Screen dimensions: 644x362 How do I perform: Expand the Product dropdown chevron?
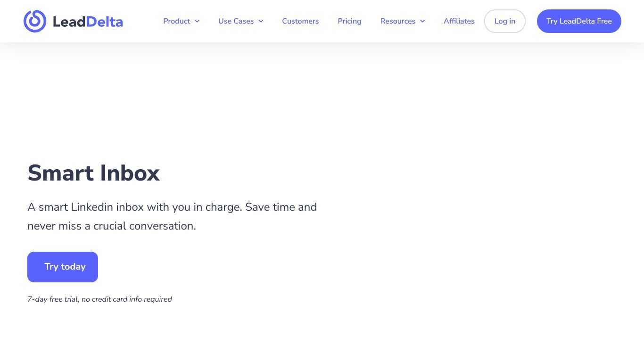click(x=197, y=21)
